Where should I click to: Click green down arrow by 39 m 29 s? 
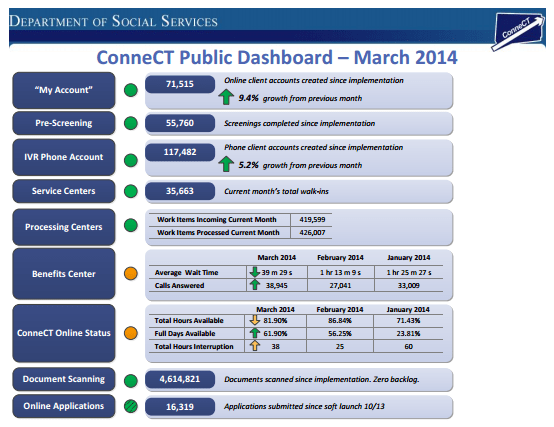coord(254,272)
